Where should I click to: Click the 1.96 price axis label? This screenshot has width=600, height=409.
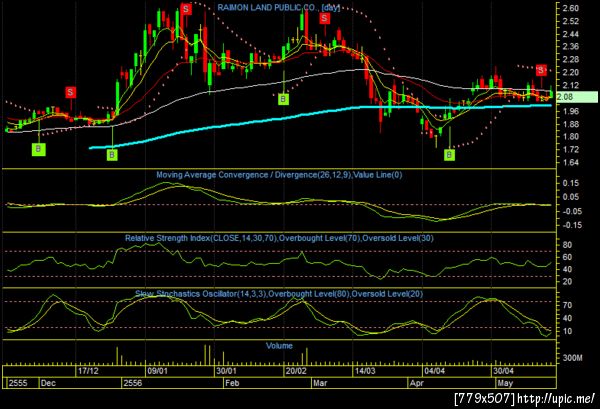570,111
